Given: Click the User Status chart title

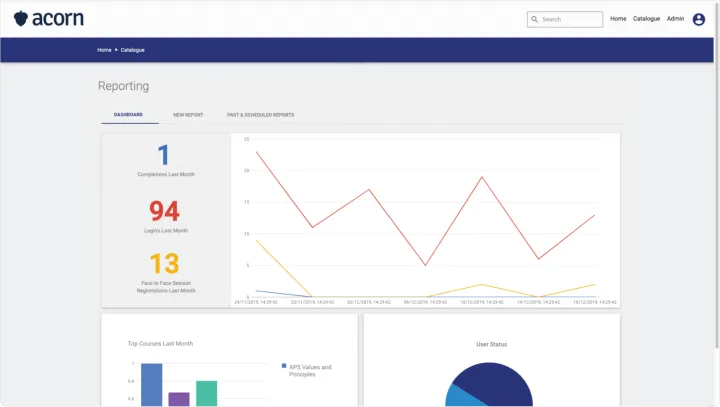Looking at the screenshot, I should click(x=491, y=344).
